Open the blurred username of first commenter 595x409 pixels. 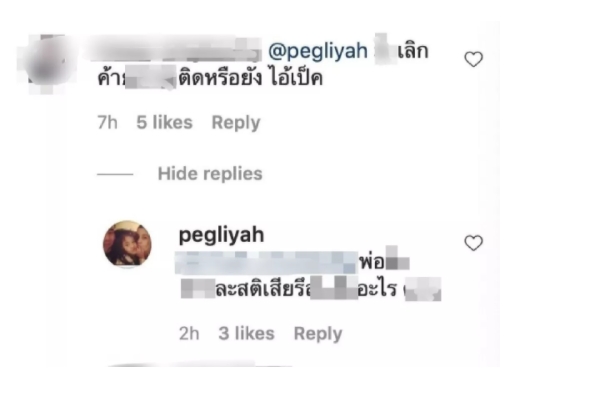[173, 50]
